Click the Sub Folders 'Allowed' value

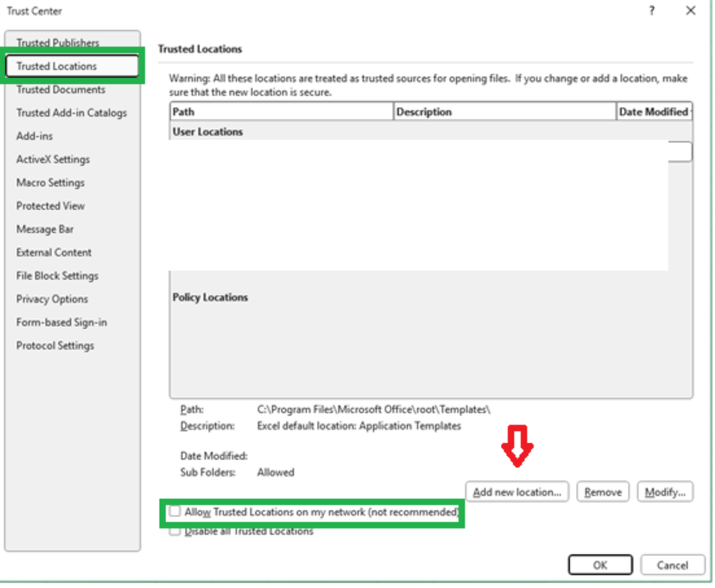tap(275, 472)
